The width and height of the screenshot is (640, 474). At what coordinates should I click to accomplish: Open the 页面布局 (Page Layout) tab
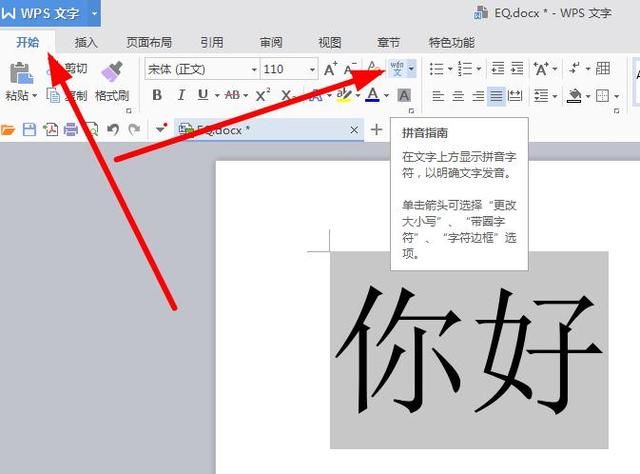point(148,42)
